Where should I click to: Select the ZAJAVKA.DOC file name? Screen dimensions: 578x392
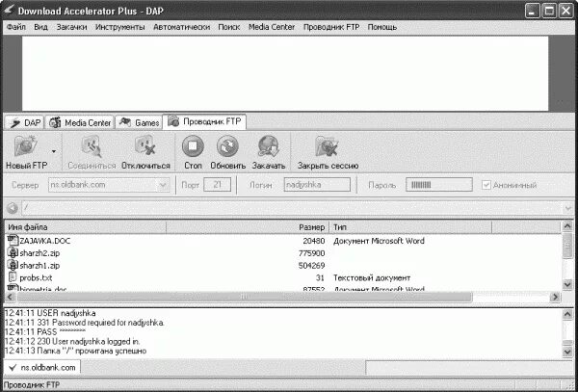click(45, 241)
